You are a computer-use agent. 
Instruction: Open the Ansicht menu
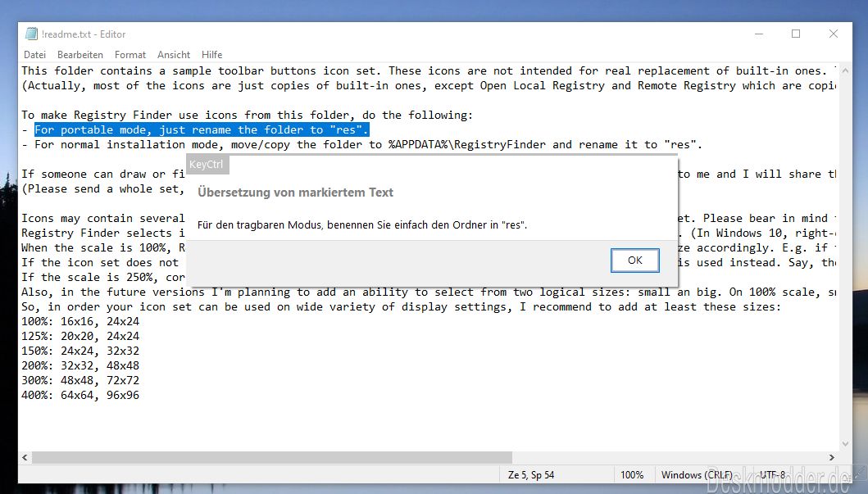[x=174, y=55]
